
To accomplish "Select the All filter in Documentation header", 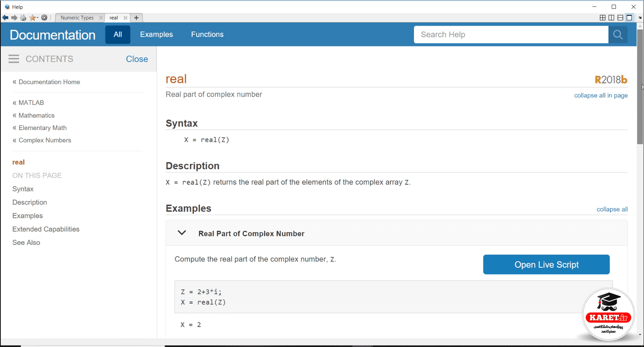I will pos(118,34).
